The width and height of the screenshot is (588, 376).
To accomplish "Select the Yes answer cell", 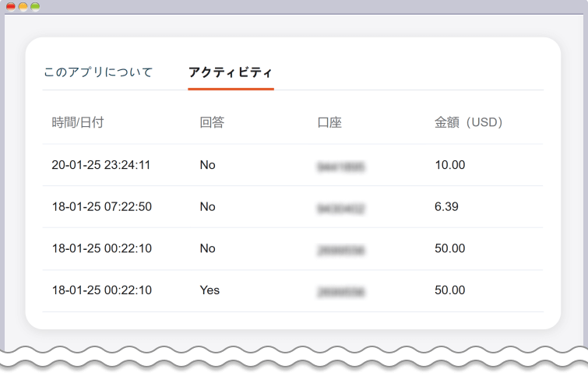I will coord(209,290).
